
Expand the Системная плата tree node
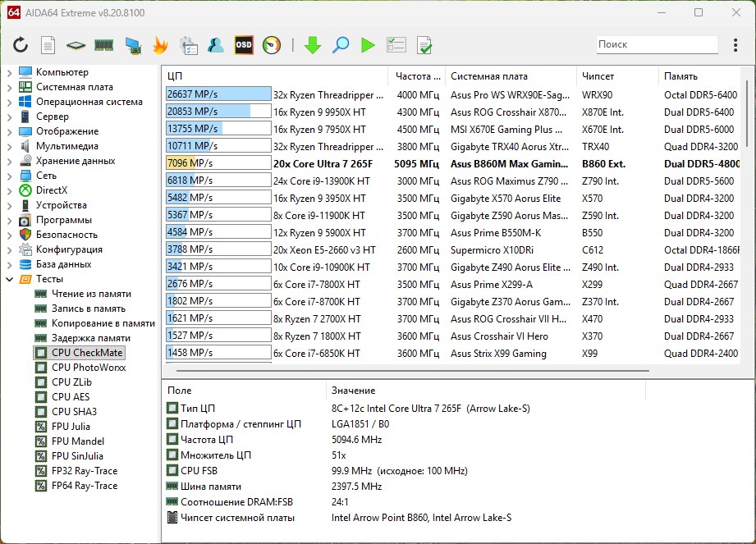pos(9,87)
